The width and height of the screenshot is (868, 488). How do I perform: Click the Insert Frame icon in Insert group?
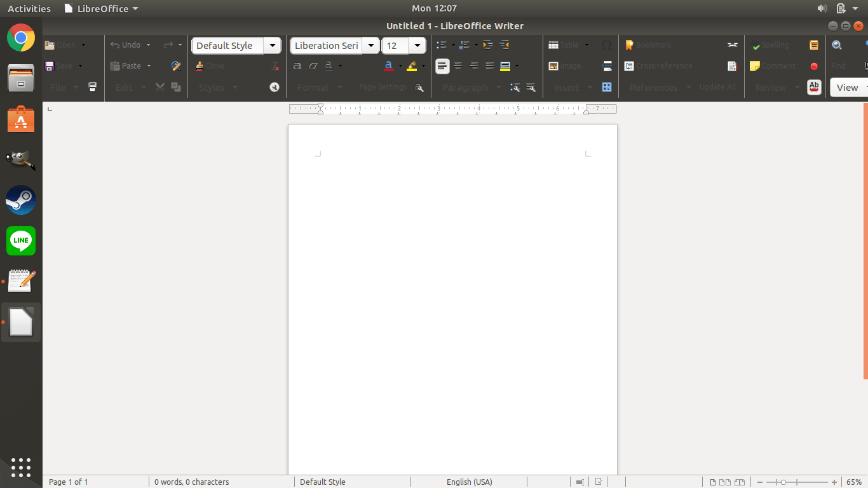tap(607, 87)
